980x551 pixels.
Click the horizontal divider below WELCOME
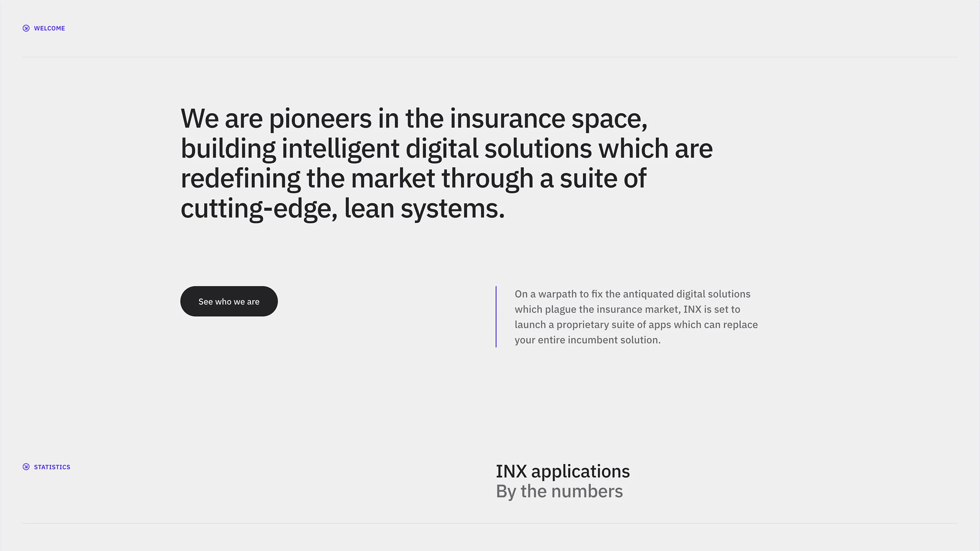(x=490, y=57)
